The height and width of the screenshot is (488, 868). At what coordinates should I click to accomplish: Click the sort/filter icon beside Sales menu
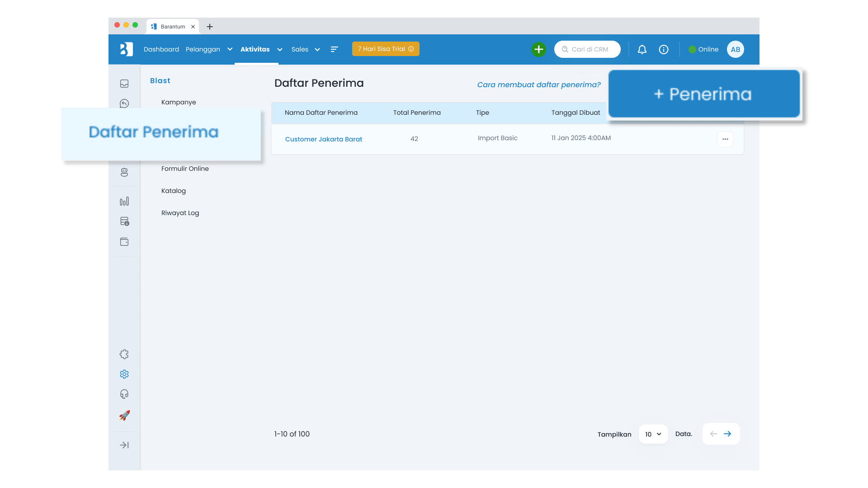tap(335, 49)
